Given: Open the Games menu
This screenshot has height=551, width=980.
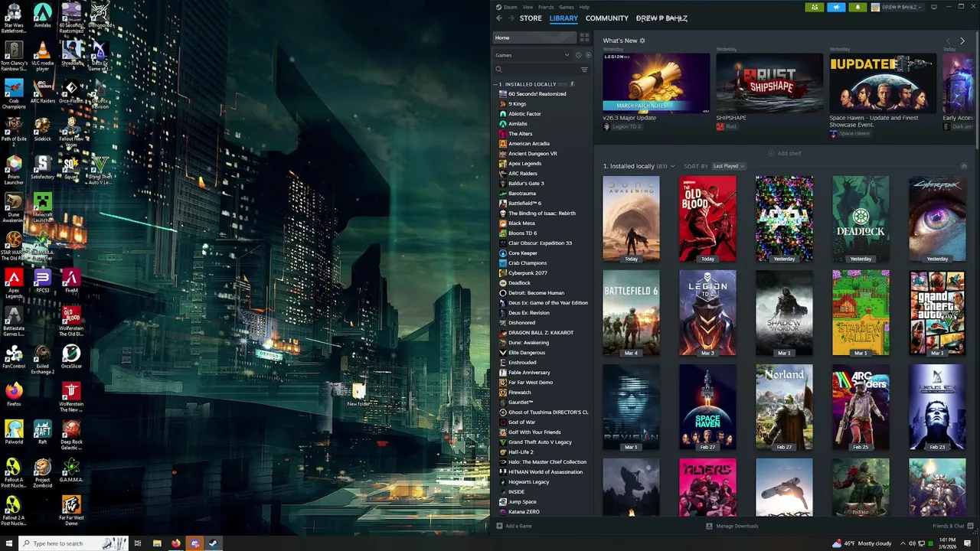Looking at the screenshot, I should click(567, 7).
